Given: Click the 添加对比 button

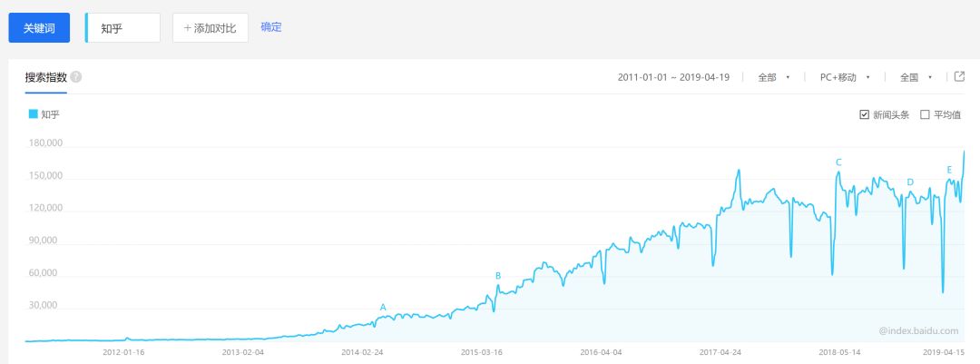Looking at the screenshot, I should [211, 28].
